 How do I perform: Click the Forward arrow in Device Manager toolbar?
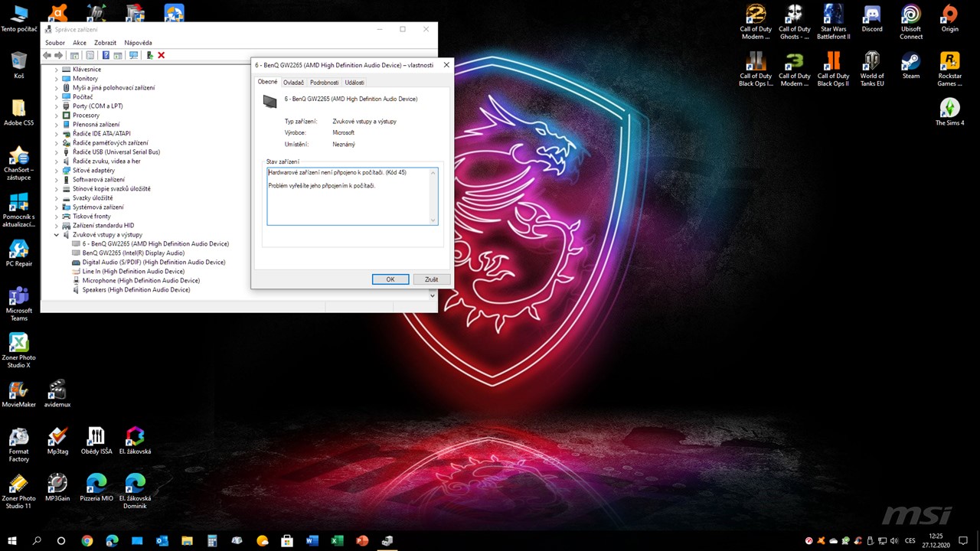(58, 55)
